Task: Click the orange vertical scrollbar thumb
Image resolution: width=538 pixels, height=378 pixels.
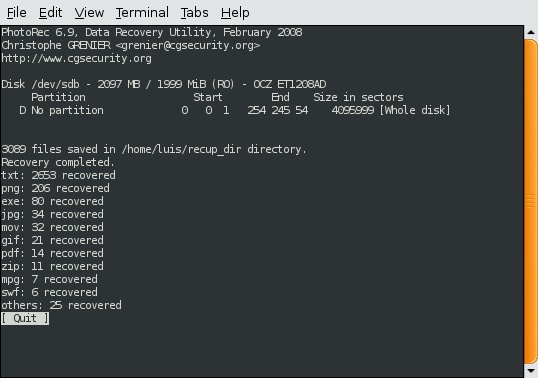Action: point(530,202)
